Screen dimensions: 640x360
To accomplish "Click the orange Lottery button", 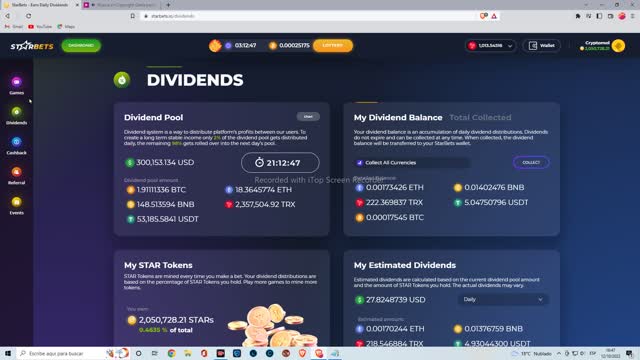I will pos(333,45).
